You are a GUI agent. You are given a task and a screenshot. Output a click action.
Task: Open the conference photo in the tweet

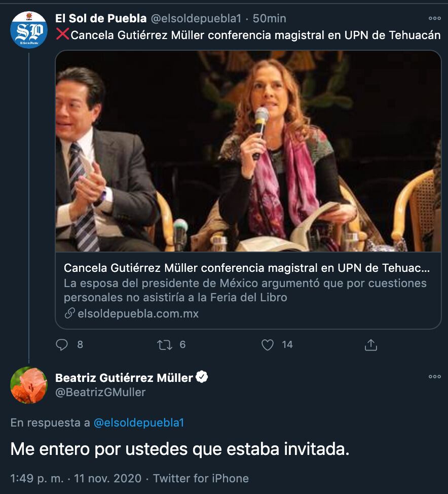coord(248,152)
